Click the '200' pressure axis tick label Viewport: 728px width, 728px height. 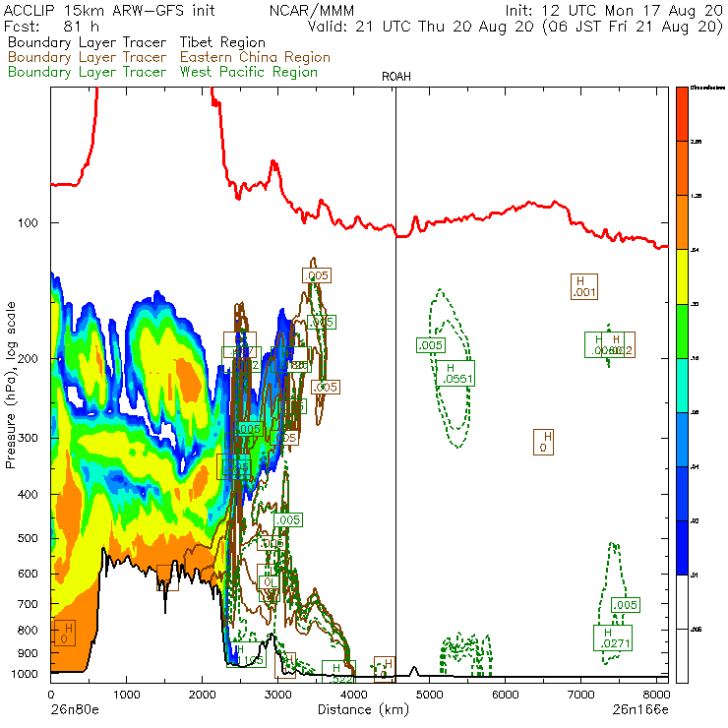click(28, 358)
